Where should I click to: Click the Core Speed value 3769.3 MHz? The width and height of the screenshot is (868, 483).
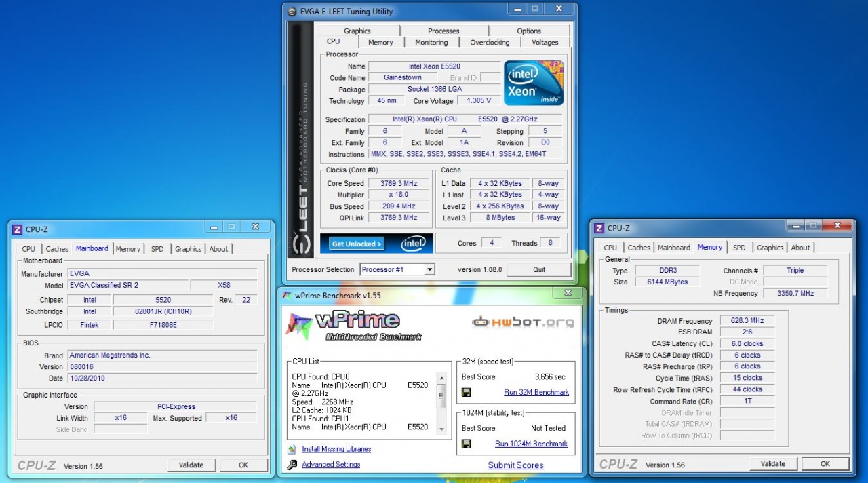pyautogui.click(x=399, y=183)
